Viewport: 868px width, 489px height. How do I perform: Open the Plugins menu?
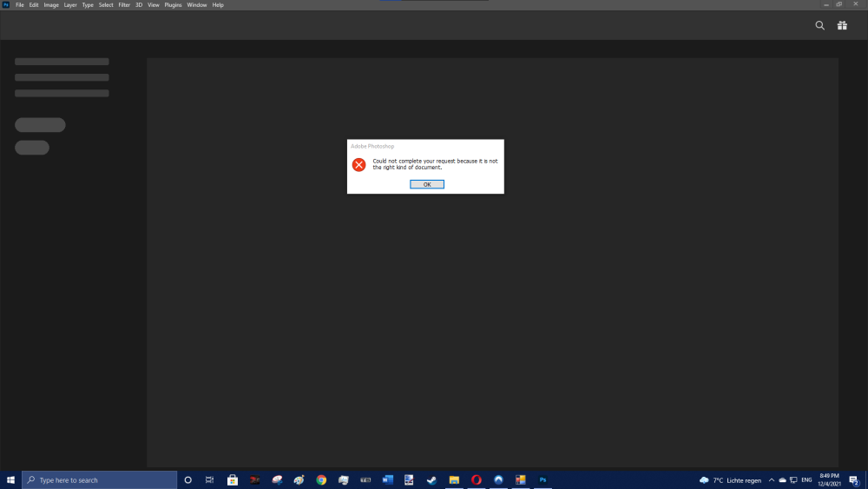click(173, 5)
